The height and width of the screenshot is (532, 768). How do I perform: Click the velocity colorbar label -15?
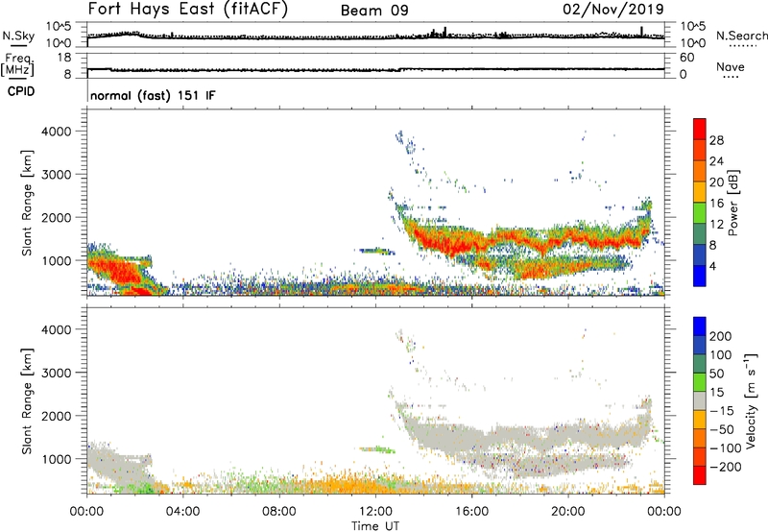pyautogui.click(x=722, y=411)
